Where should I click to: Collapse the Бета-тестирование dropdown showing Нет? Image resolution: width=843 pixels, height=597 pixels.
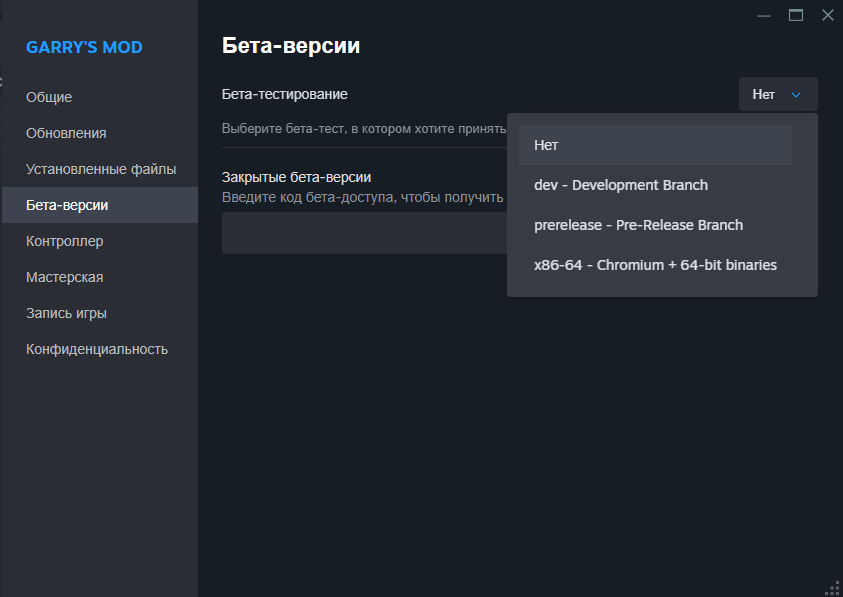778,94
